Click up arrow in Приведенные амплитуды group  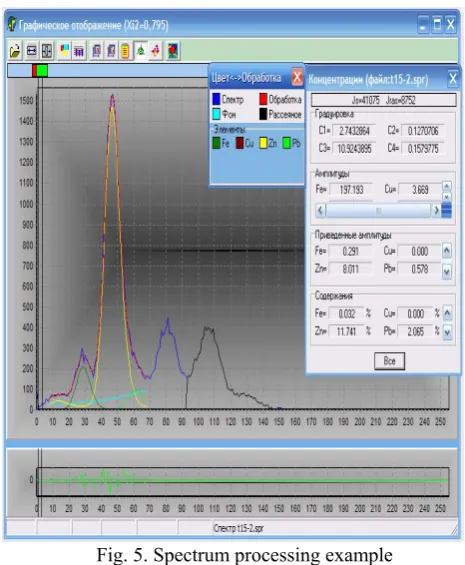(447, 251)
